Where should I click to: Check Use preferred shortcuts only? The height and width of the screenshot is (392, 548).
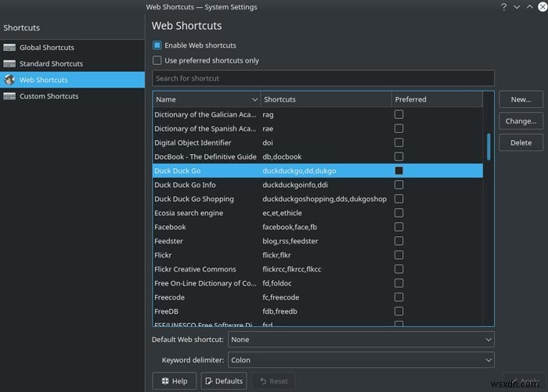[157, 60]
